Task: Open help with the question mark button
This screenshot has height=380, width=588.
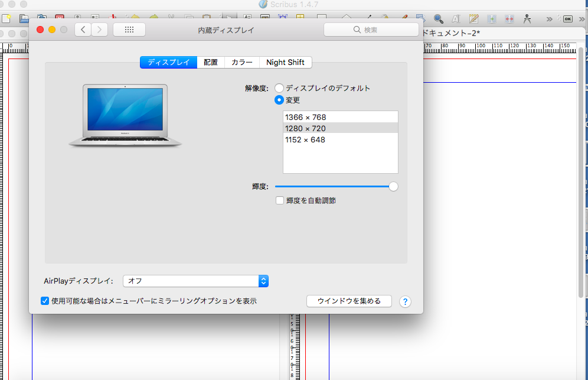Action: pos(405,301)
